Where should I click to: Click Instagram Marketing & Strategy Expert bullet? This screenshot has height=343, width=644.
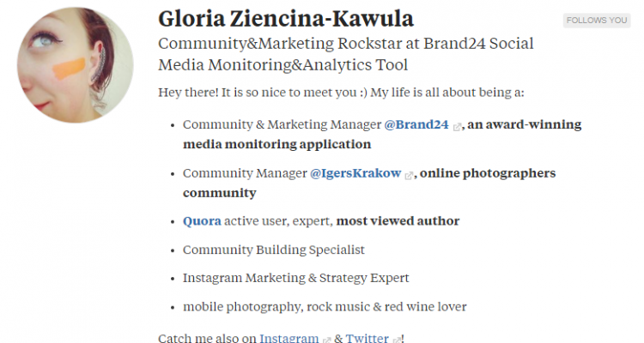[295, 278]
